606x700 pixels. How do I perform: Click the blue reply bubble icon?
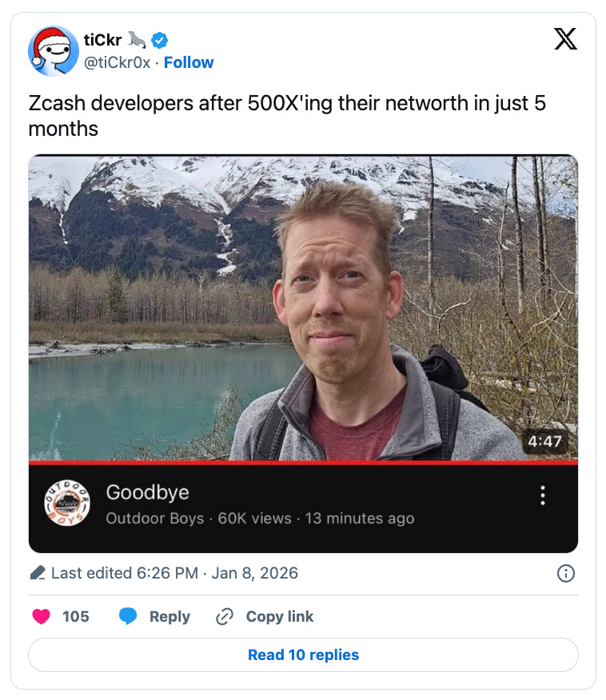(x=128, y=616)
